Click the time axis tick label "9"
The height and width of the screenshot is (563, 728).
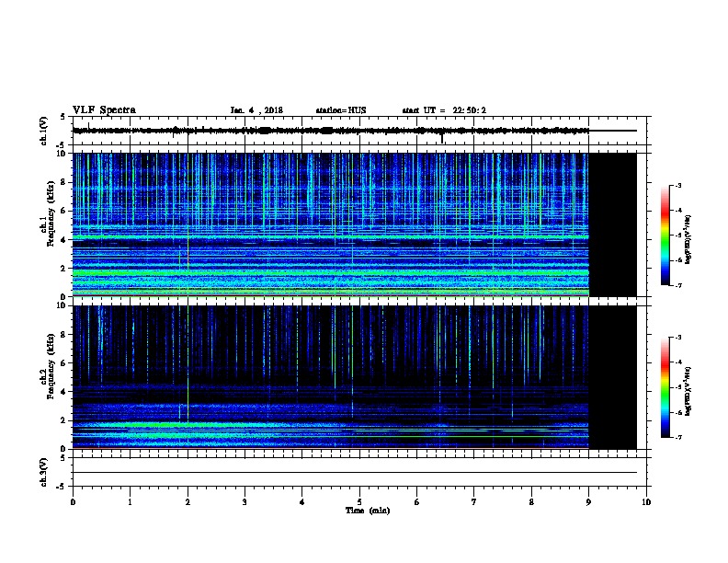point(588,501)
